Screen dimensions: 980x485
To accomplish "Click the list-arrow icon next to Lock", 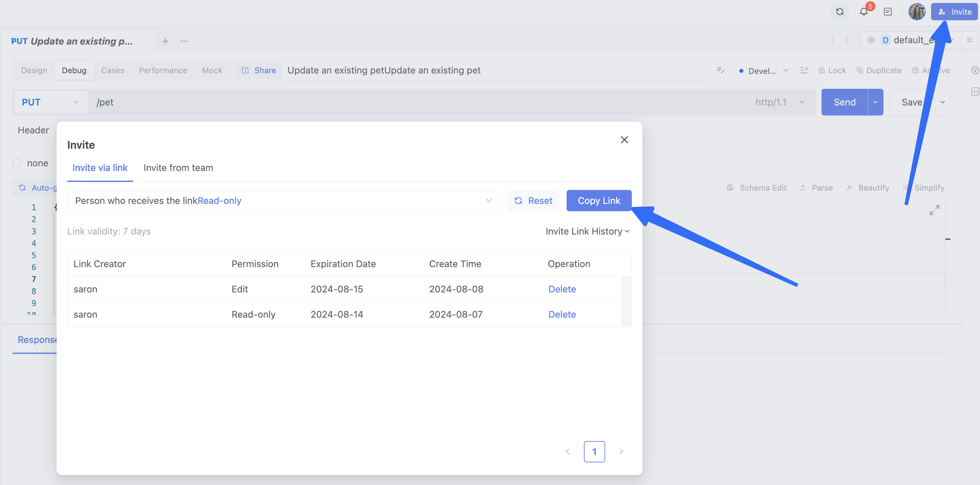I will point(804,70).
